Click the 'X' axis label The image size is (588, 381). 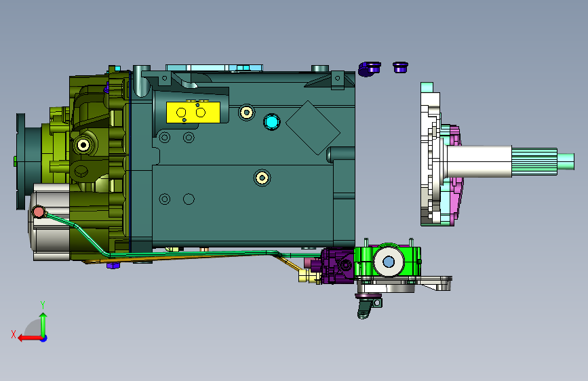[14, 334]
